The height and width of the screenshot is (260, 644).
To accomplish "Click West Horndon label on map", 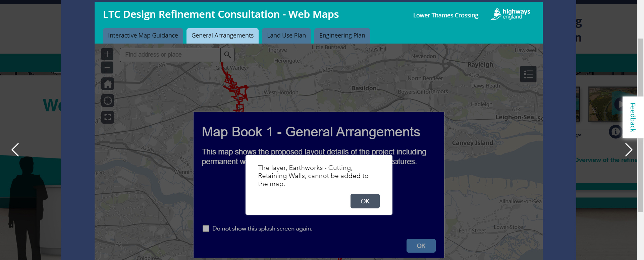I will click(x=281, y=92).
